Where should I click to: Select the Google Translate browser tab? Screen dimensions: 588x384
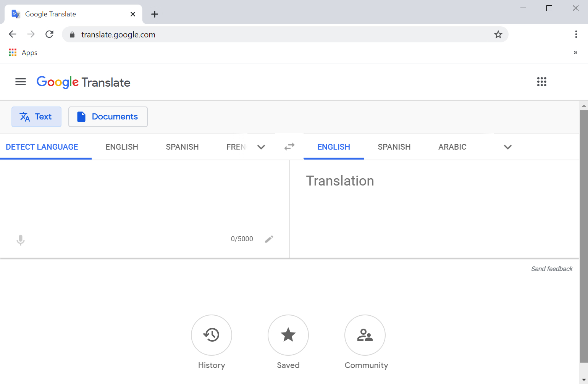(73, 14)
